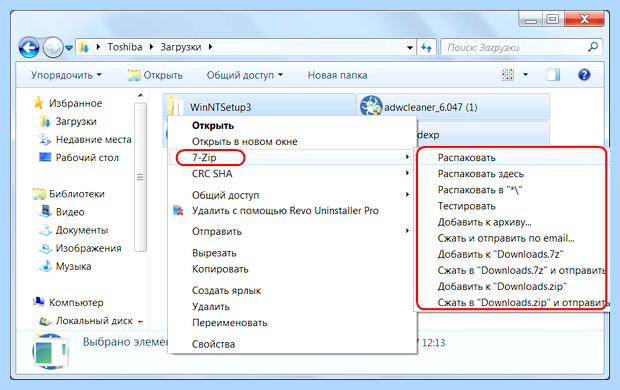Select Загрузки in the navigation pane
Image resolution: width=620 pixels, height=390 pixels.
(x=68, y=121)
